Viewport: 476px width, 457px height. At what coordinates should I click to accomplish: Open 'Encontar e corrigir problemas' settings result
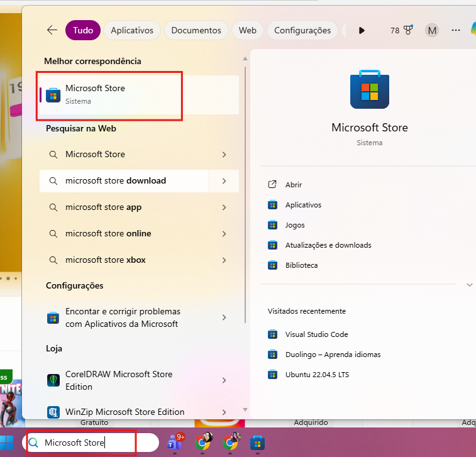tap(125, 317)
